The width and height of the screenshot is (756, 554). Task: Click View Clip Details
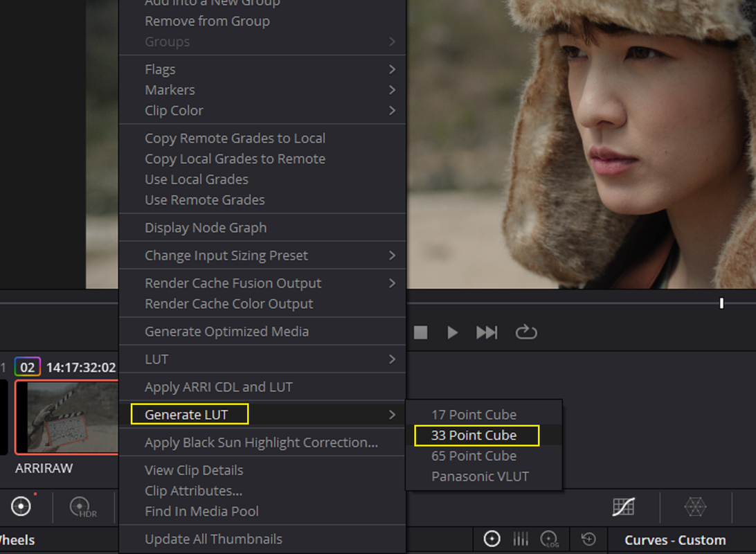262,471
